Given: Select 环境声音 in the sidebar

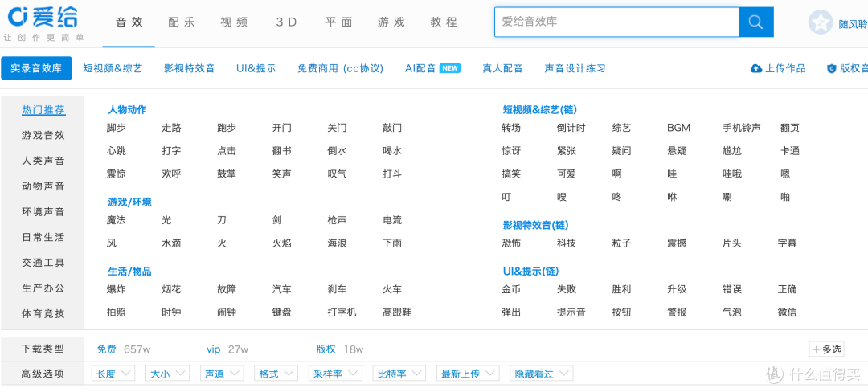Looking at the screenshot, I should point(43,212).
